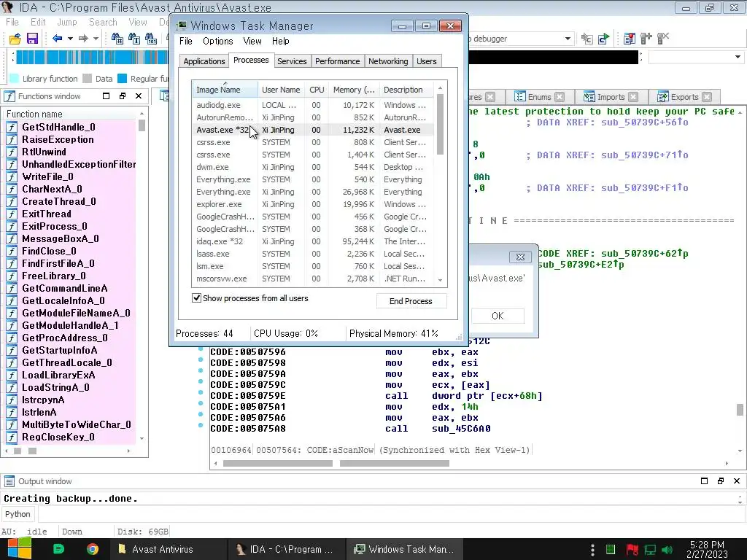Open Task Manager Options menu
Screen dimensions: 747x560
(217, 41)
